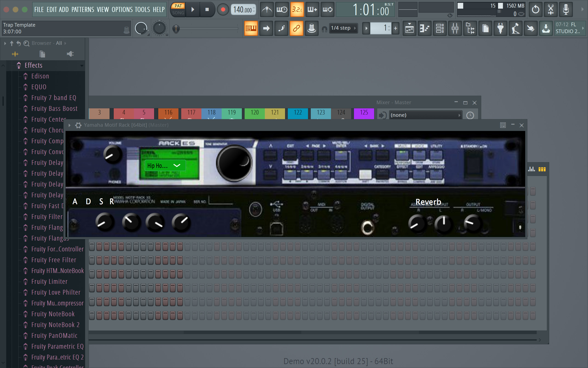588x368 pixels.
Task: Stop playback with the stop button
Action: point(207,9)
